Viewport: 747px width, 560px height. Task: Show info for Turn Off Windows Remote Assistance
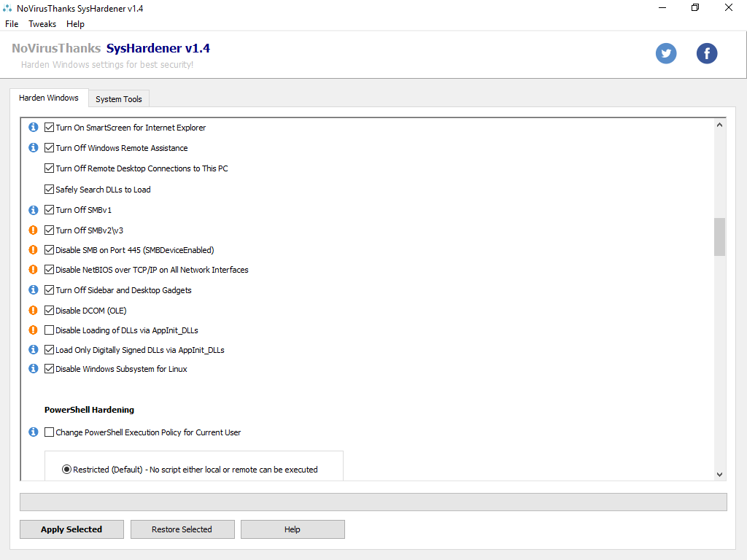[x=34, y=147]
